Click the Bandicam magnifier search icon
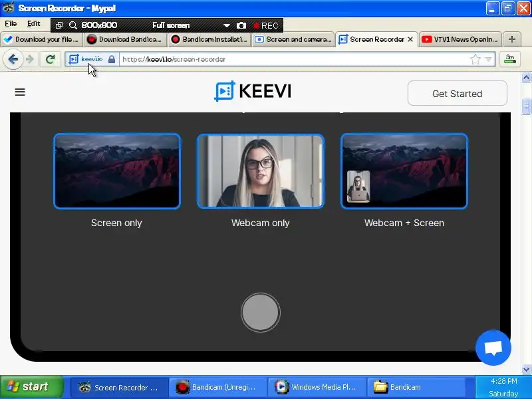 [73, 25]
